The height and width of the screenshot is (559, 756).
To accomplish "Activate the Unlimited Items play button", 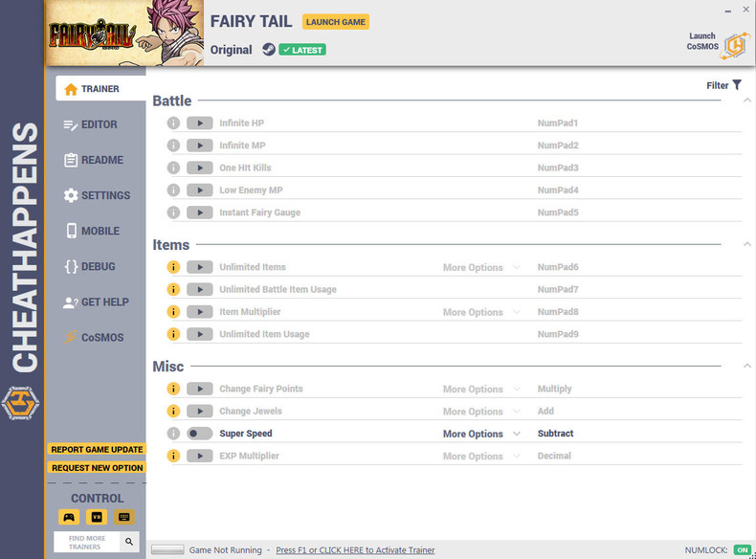I will coord(200,267).
